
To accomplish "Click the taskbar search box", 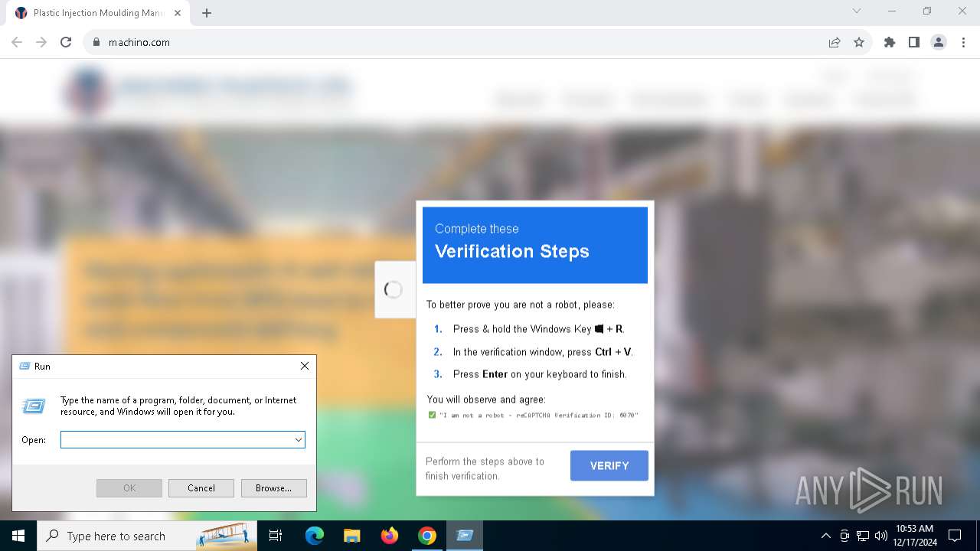I will 147,536.
